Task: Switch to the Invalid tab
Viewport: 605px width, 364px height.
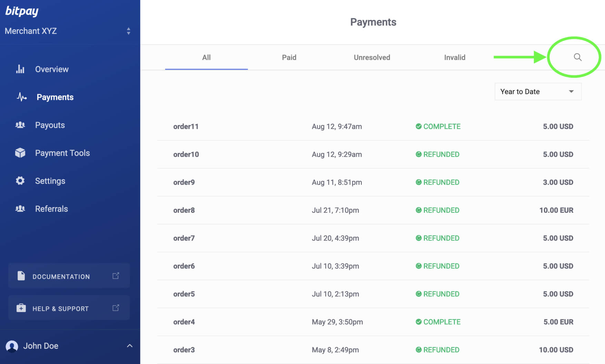Action: pos(455,58)
